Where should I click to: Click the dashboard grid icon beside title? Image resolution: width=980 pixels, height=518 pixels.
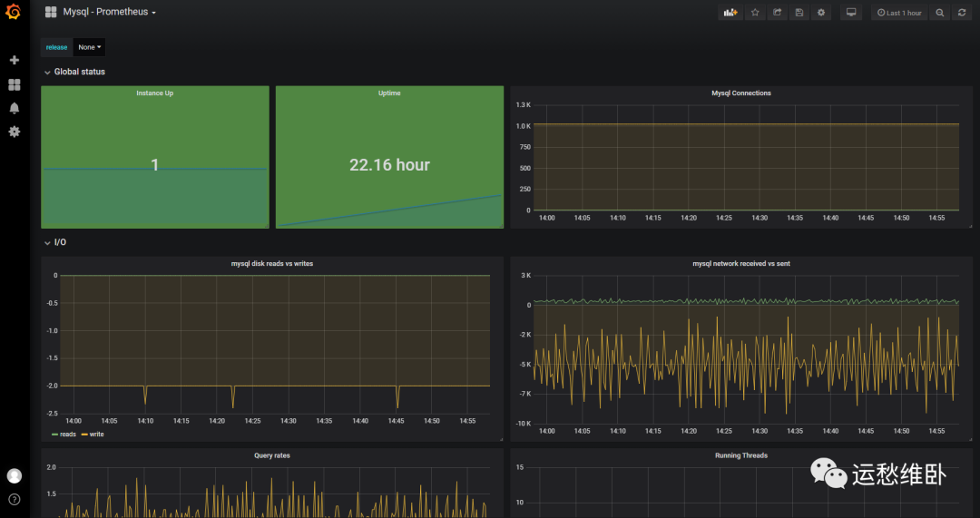51,12
